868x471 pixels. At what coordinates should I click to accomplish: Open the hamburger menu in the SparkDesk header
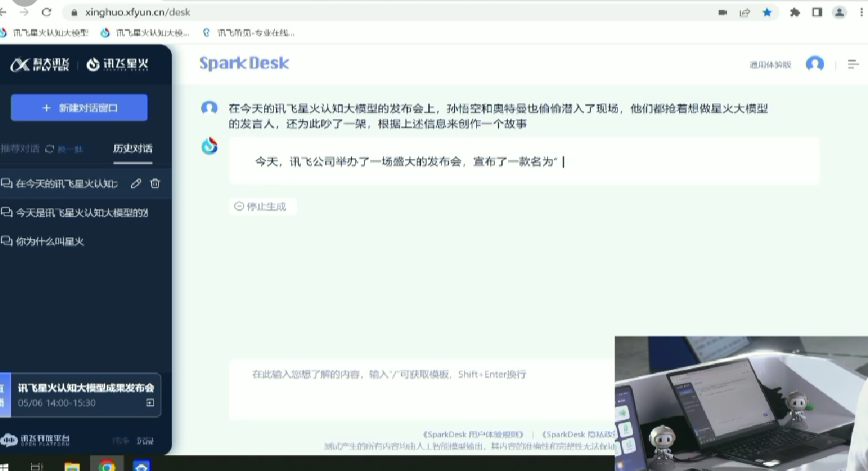[853, 64]
